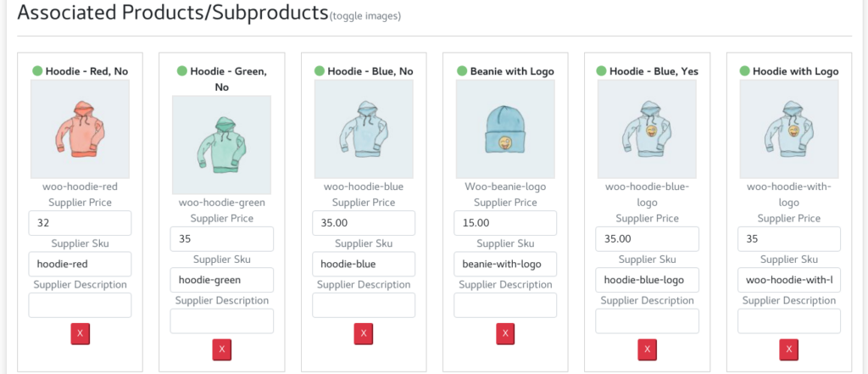Select the Hoodie - Blue, Yes title
The image size is (868, 374).
point(654,71)
